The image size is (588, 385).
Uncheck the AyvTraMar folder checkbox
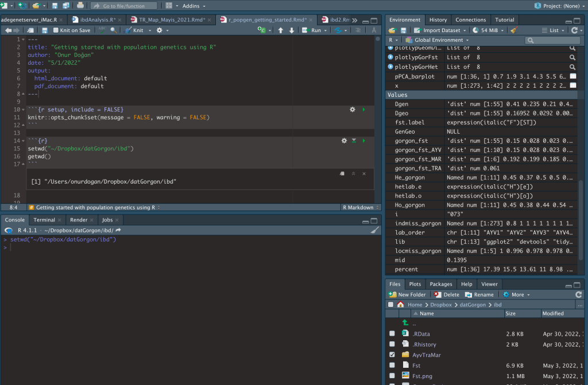pos(392,355)
